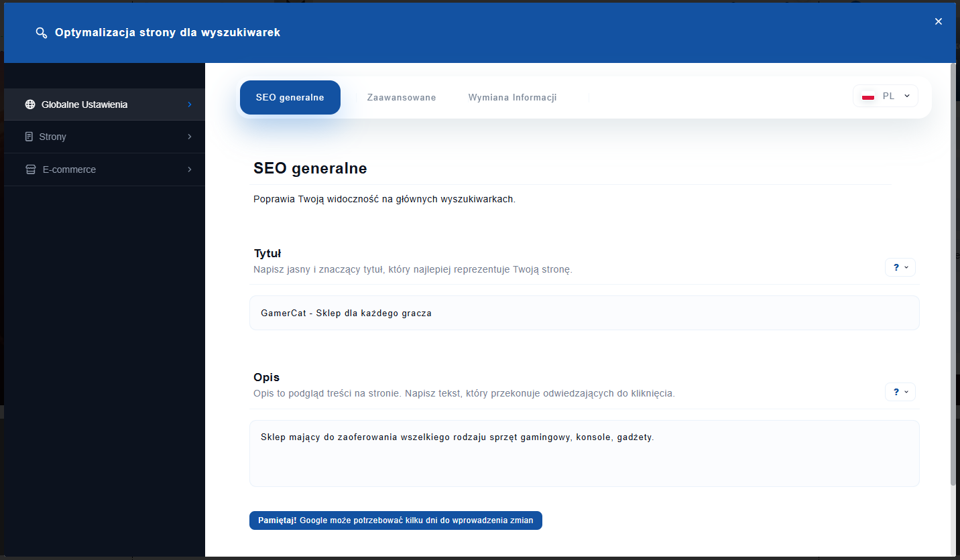
Task: Click the Globalne Ustawienia chevron arrow
Action: (190, 104)
